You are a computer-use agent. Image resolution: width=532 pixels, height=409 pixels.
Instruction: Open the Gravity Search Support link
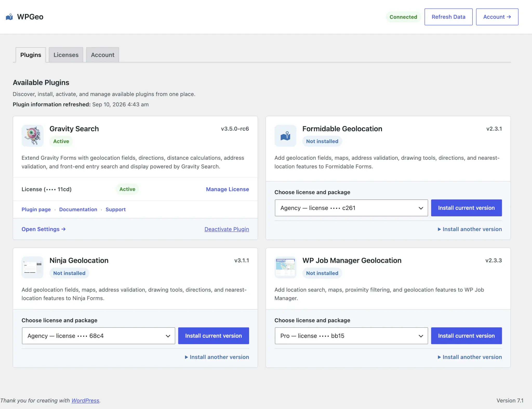pos(116,209)
